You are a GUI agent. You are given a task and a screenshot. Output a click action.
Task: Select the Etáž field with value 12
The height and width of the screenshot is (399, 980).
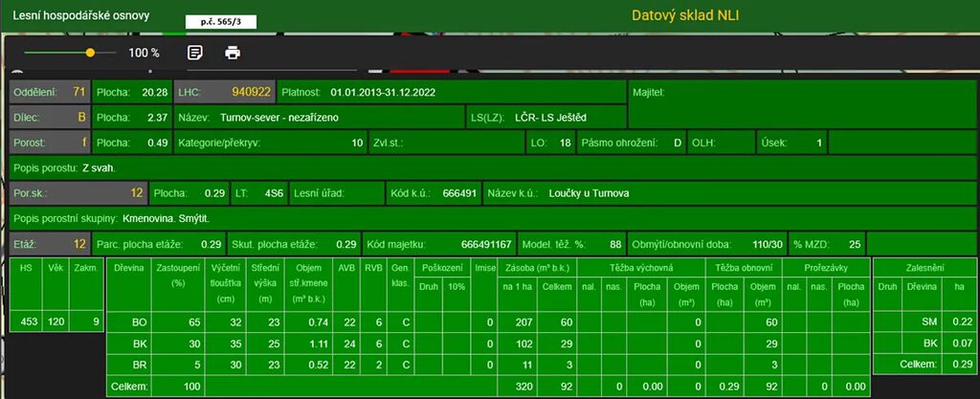click(x=50, y=244)
